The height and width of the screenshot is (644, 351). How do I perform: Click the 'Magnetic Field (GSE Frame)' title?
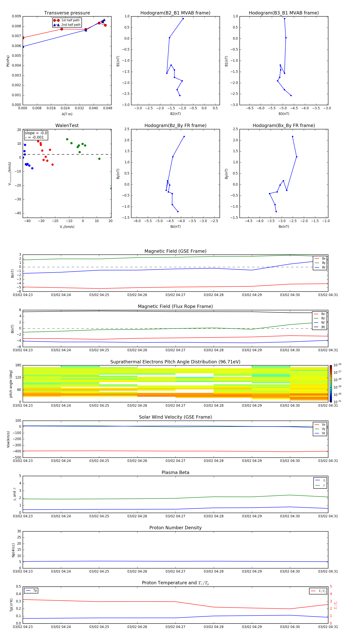175,251
